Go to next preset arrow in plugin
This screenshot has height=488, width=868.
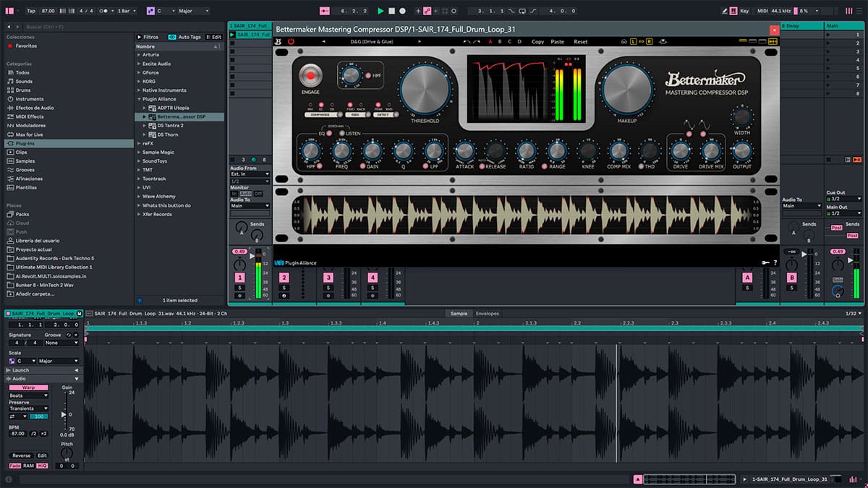[420, 41]
